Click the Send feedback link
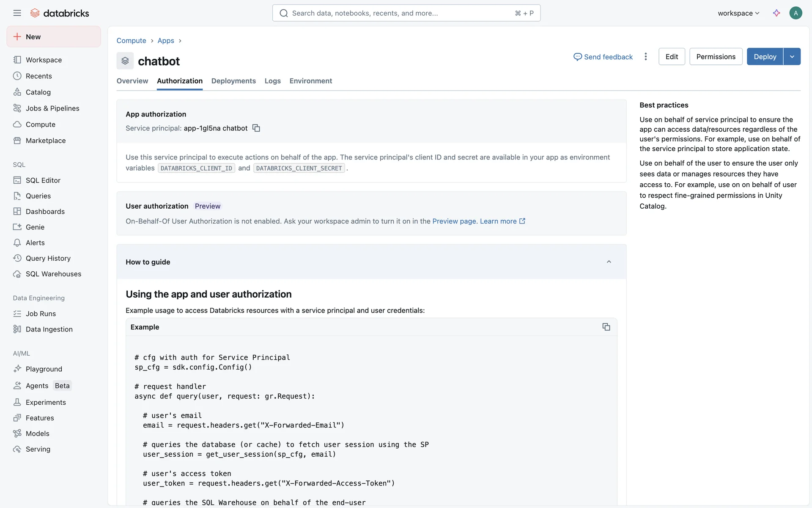The image size is (812, 508). [603, 57]
